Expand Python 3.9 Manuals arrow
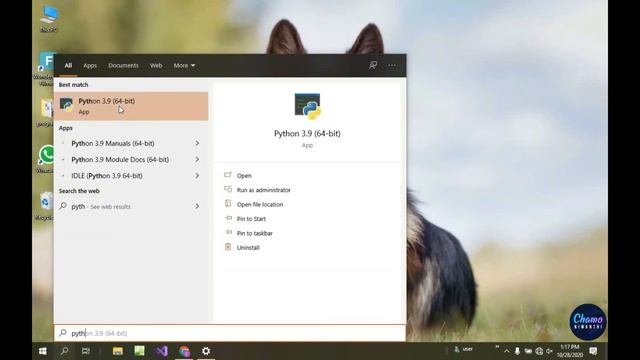Screen dimensions: 640x360 tap(197, 143)
